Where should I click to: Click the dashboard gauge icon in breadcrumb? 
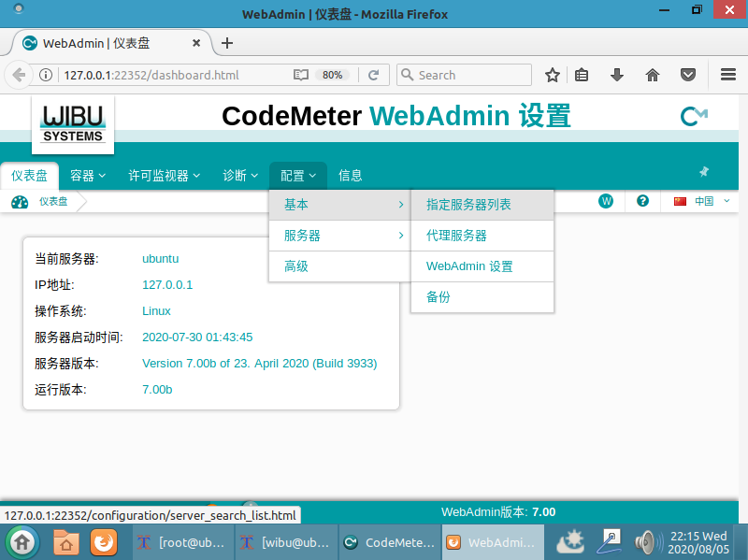click(20, 202)
